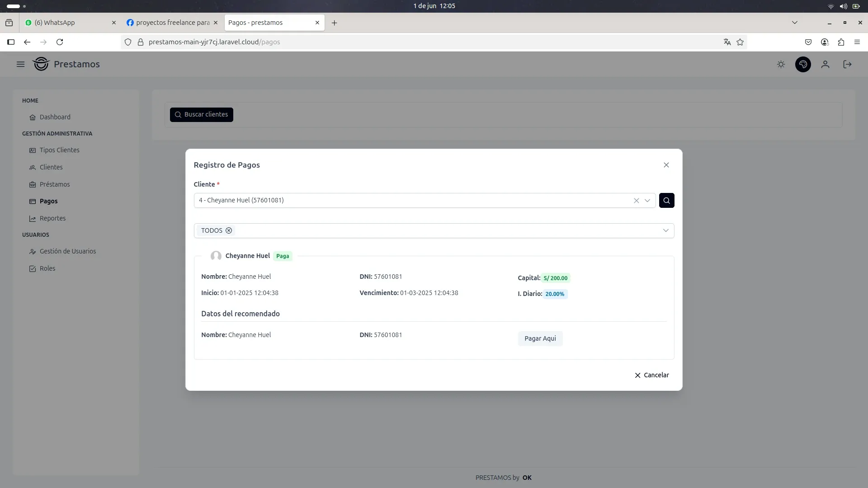
Task: Click the Cancelar button
Action: [x=651, y=375]
